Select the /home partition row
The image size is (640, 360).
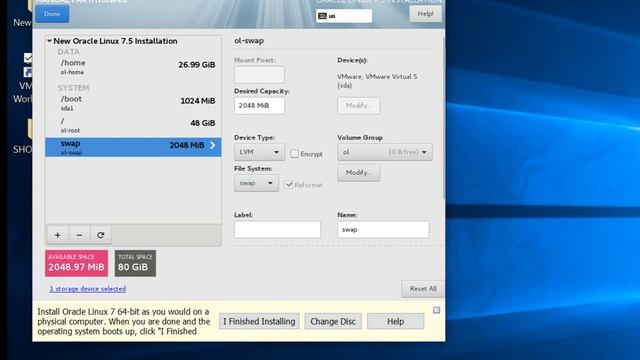tap(133, 67)
